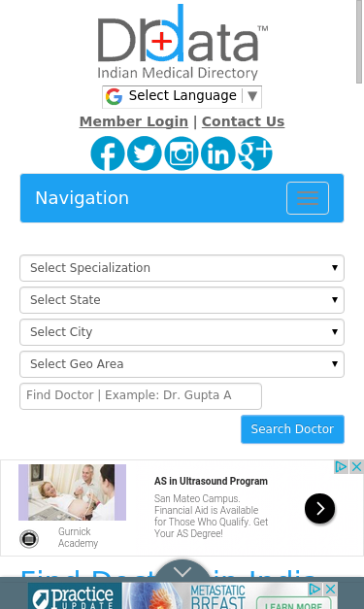Expand the Select Specialization dropdown
The width and height of the screenshot is (364, 609).
click(x=182, y=268)
